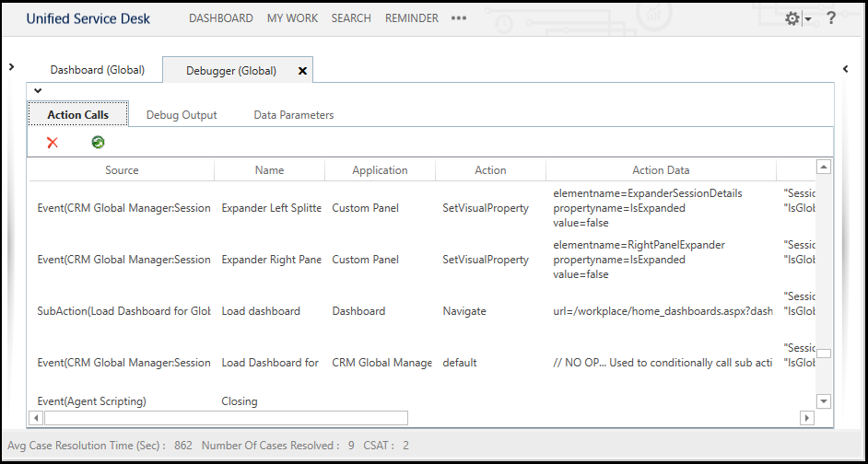868x464 pixels.
Task: Open MY WORK in toolbar
Action: click(x=292, y=18)
